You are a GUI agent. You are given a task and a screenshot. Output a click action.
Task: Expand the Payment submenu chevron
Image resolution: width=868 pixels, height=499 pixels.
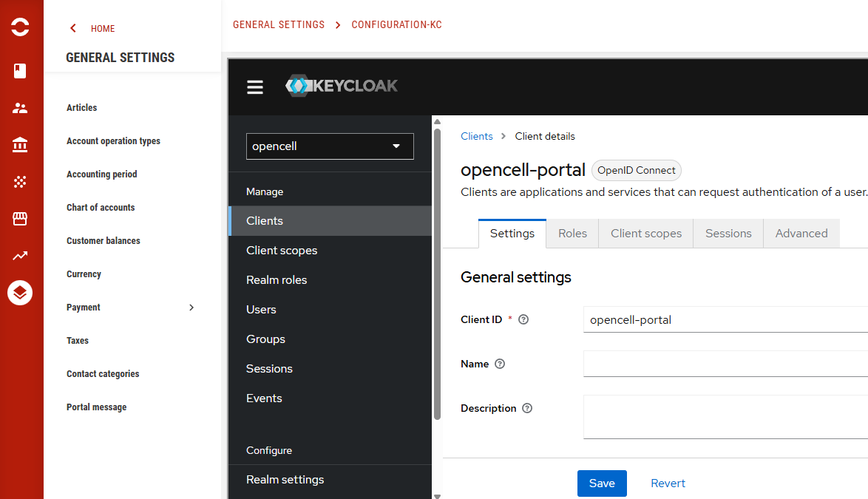click(x=191, y=308)
